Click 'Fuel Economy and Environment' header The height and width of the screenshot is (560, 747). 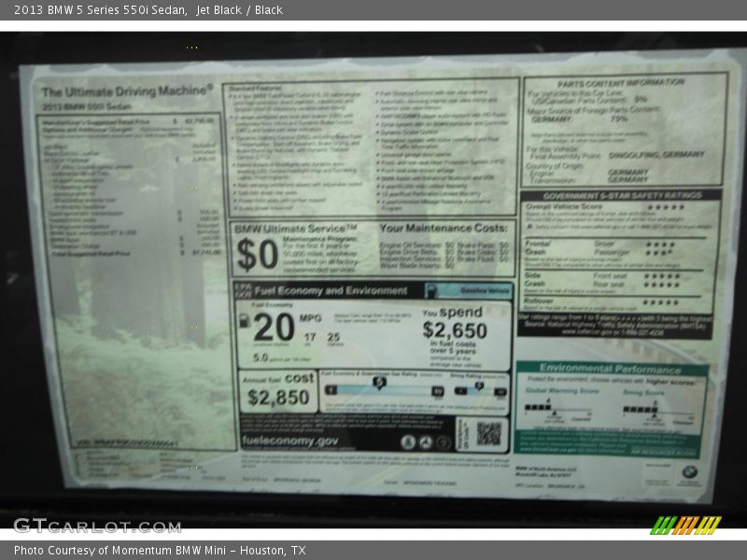click(x=331, y=290)
